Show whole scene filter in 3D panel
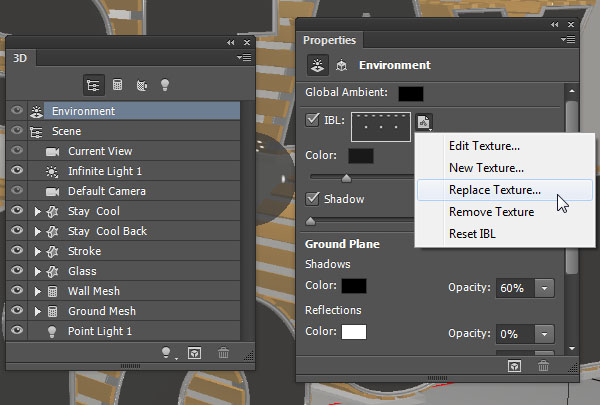This screenshot has width=600, height=405. click(x=93, y=85)
